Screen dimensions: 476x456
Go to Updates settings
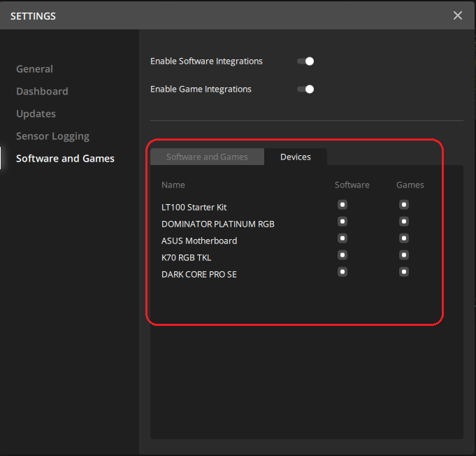36,114
